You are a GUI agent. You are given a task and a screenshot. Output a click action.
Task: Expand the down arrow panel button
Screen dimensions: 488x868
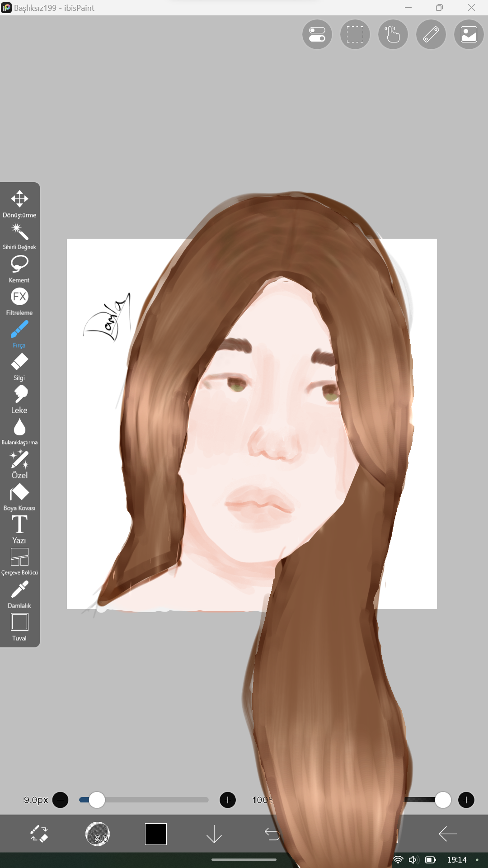click(214, 834)
